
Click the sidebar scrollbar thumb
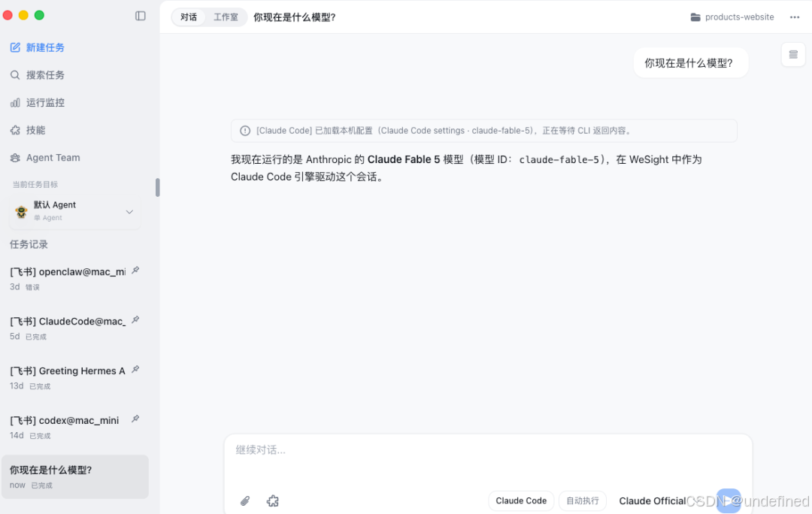[x=157, y=187]
